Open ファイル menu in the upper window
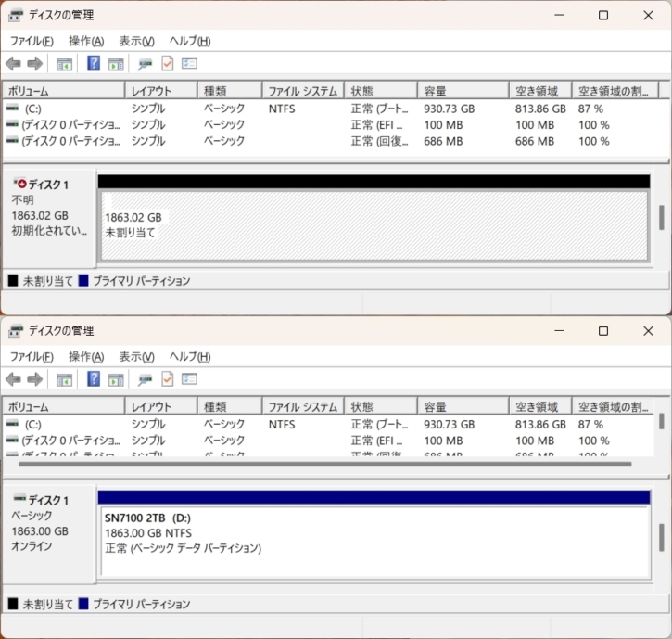 (31, 41)
